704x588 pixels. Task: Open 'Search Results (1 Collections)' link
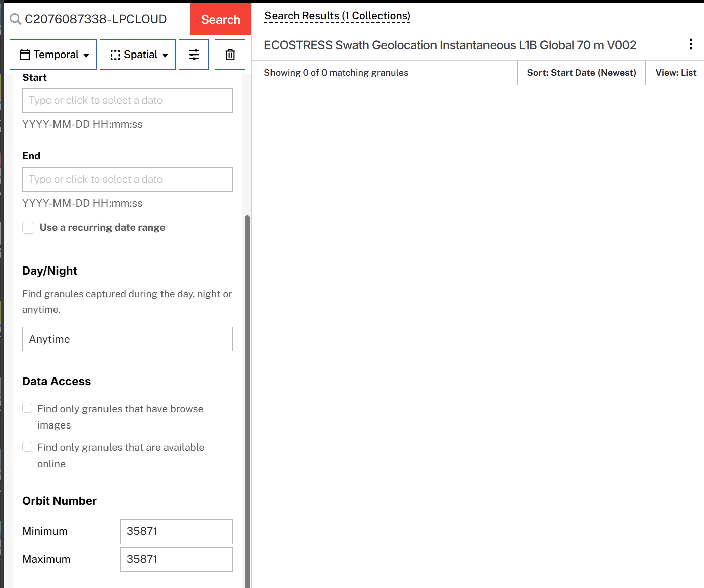click(x=337, y=15)
